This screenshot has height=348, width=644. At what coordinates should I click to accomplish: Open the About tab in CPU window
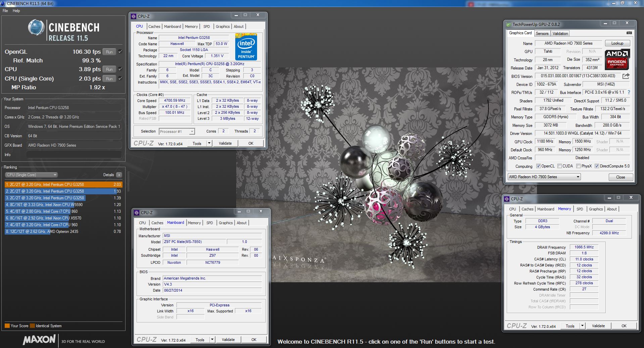coord(239,27)
